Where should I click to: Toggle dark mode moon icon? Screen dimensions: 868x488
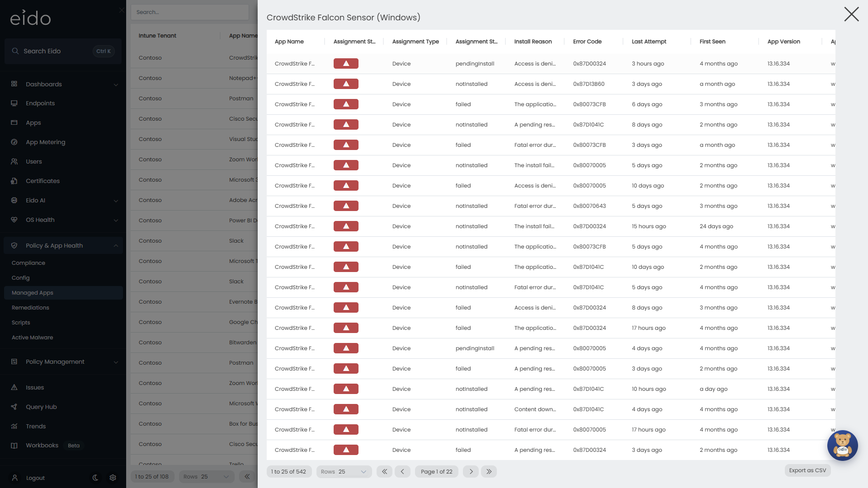[x=95, y=478]
